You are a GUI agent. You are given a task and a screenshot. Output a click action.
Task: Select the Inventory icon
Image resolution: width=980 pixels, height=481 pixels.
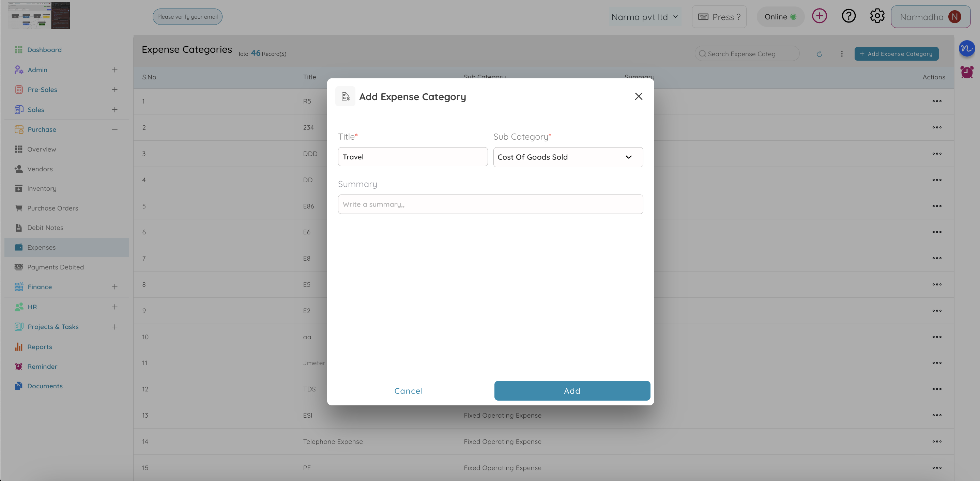19,188
